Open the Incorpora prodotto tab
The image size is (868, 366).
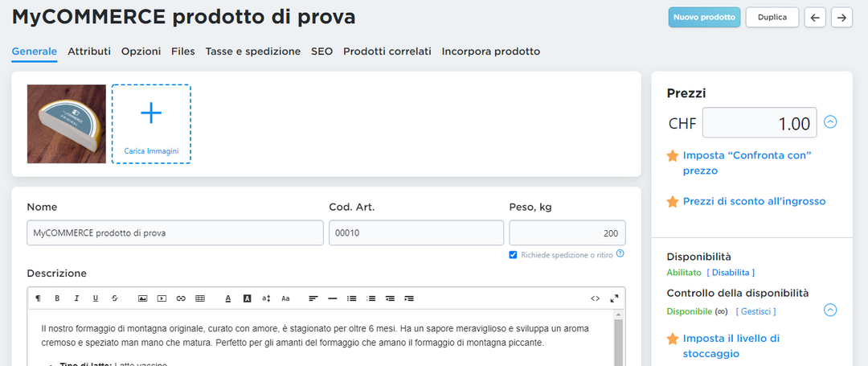click(491, 51)
